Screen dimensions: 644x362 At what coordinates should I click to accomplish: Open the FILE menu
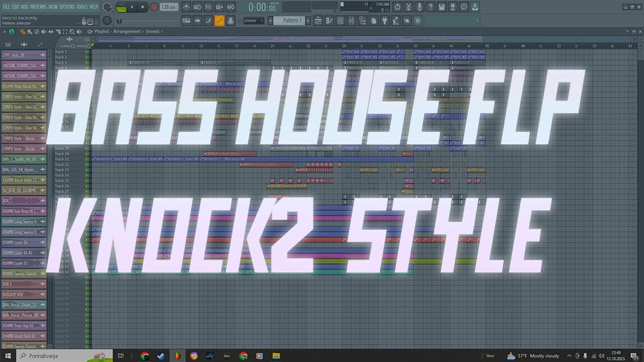(x=6, y=7)
